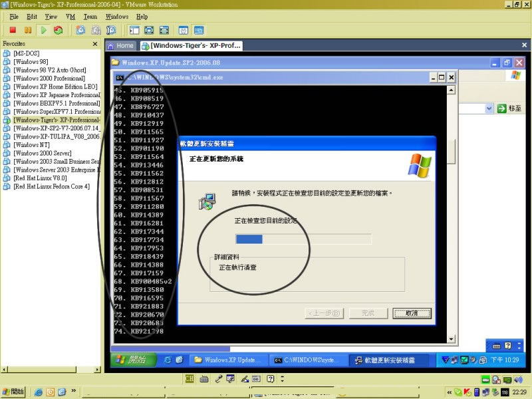This screenshot has width=532, height=399.
Task: Select [Windows-XP-SP2-V7-2006.07.14 favorite
Action: (x=57, y=128)
